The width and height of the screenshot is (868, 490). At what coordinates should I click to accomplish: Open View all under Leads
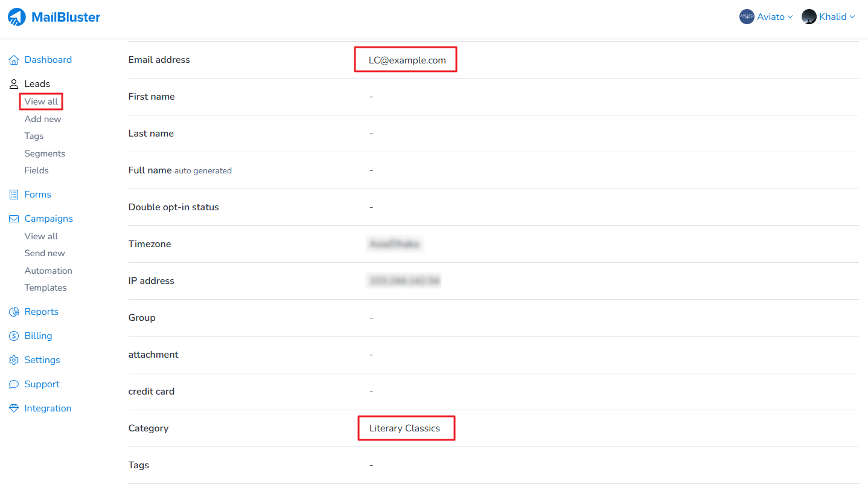click(41, 102)
